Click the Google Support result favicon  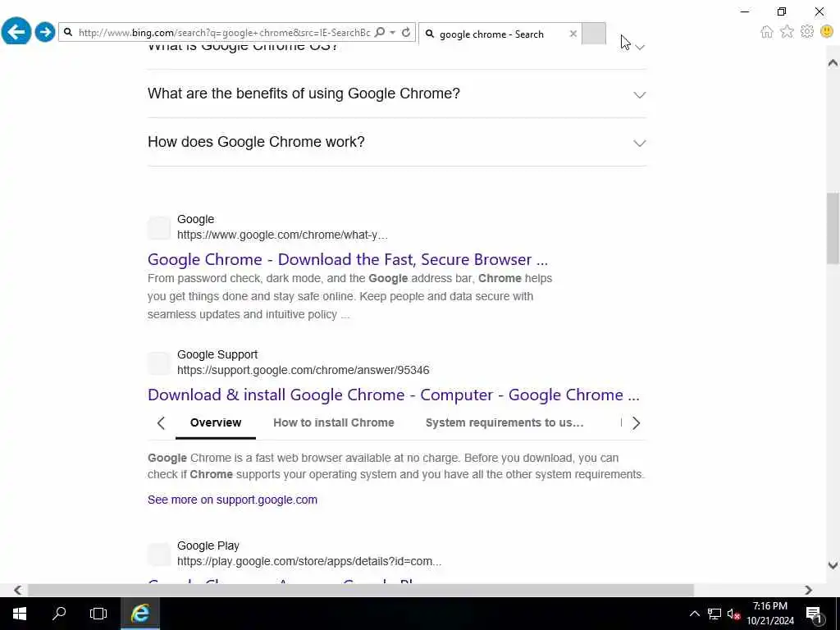159,363
